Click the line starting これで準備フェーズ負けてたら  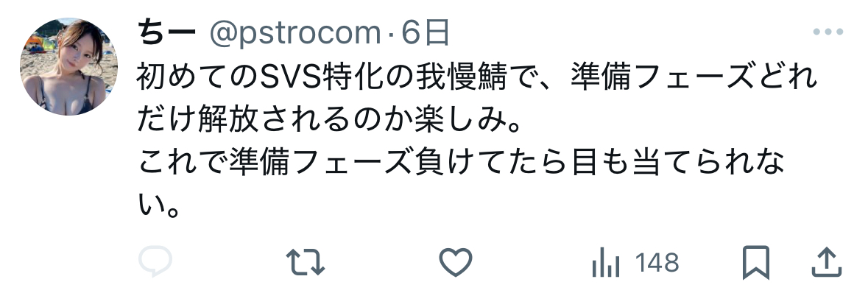pos(461,163)
